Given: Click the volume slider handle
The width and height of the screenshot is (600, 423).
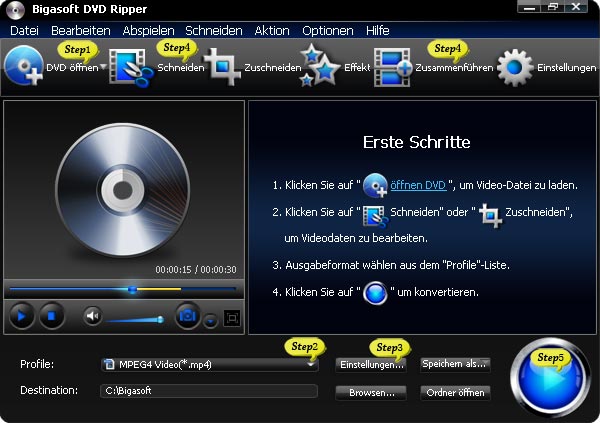Looking at the screenshot, I should (160, 319).
